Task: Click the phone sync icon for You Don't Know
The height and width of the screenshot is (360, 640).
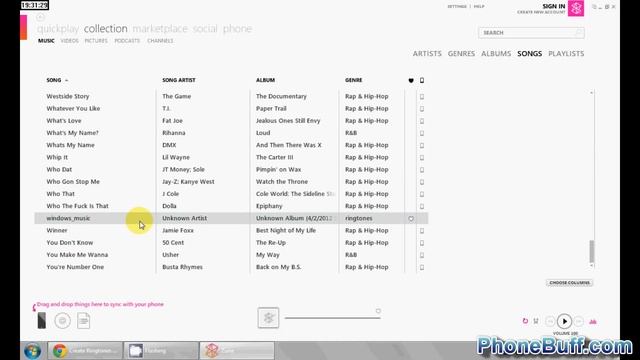Action: (x=422, y=243)
